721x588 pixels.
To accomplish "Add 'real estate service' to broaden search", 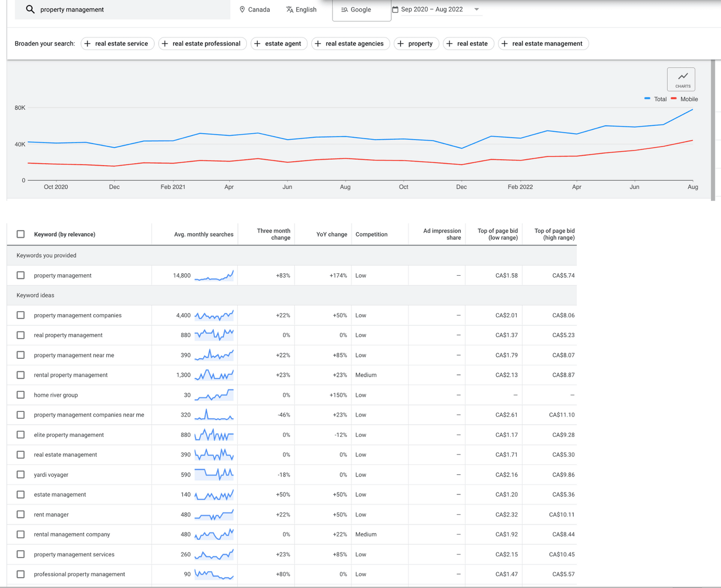I will pos(118,44).
